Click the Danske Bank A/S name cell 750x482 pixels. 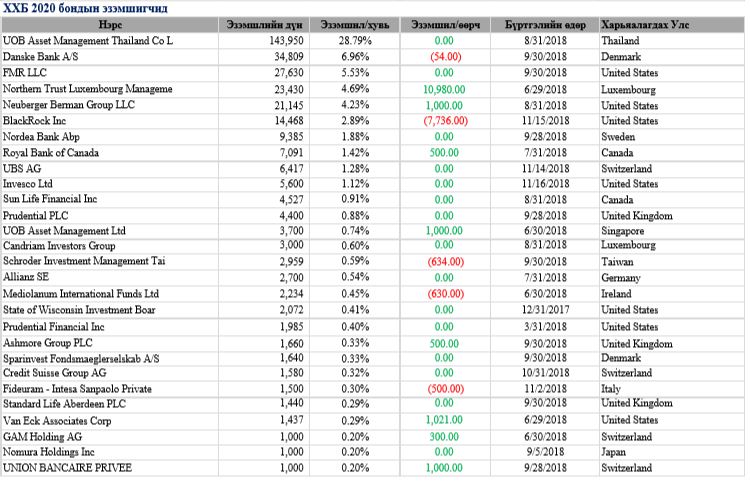(46, 57)
